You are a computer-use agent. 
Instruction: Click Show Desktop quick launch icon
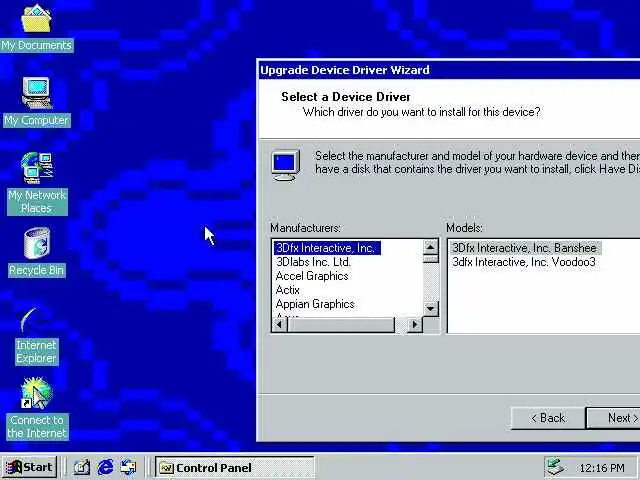pyautogui.click(x=82, y=467)
